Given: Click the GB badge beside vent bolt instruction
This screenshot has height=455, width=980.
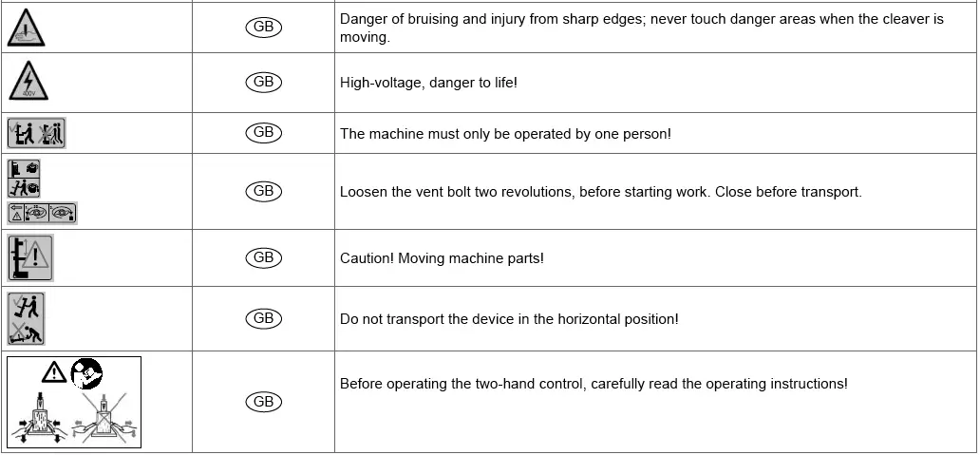Looking at the screenshot, I should 264,191.
